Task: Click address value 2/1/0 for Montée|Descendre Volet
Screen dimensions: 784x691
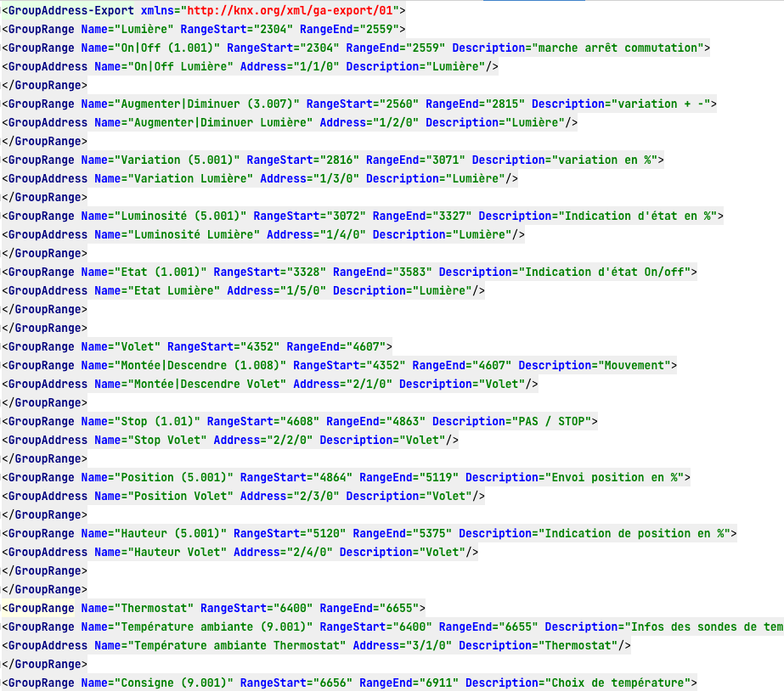Action: click(x=366, y=384)
